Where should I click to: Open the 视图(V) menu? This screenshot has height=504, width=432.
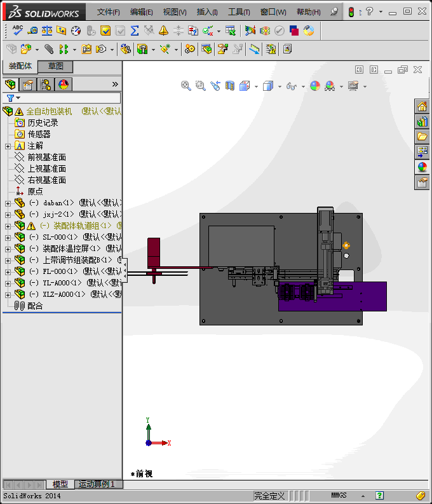(175, 12)
